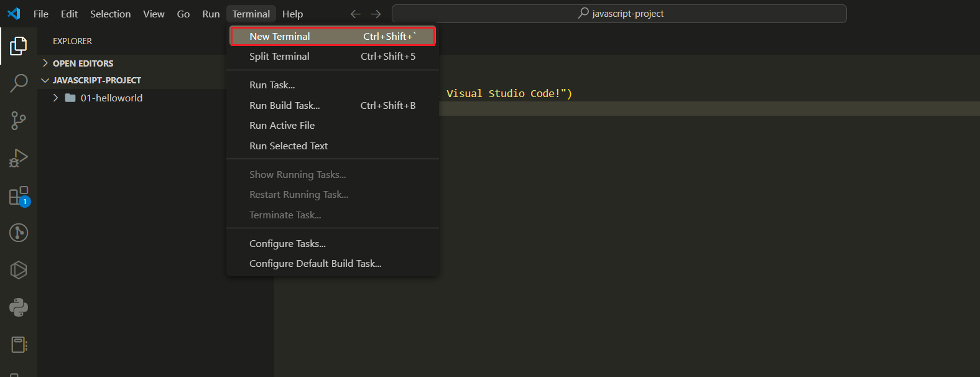The height and width of the screenshot is (377, 980).
Task: Go forward with the right arrow
Action: [376, 14]
